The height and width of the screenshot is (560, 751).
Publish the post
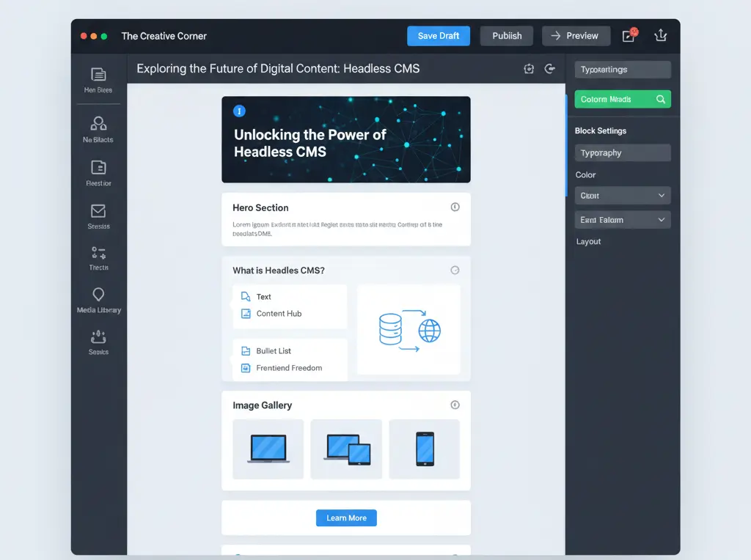[506, 35]
